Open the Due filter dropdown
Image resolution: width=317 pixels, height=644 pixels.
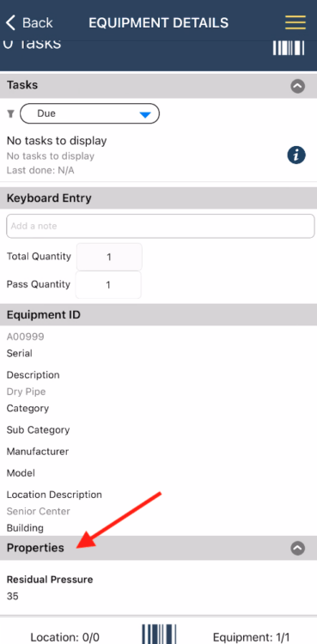[x=89, y=113]
